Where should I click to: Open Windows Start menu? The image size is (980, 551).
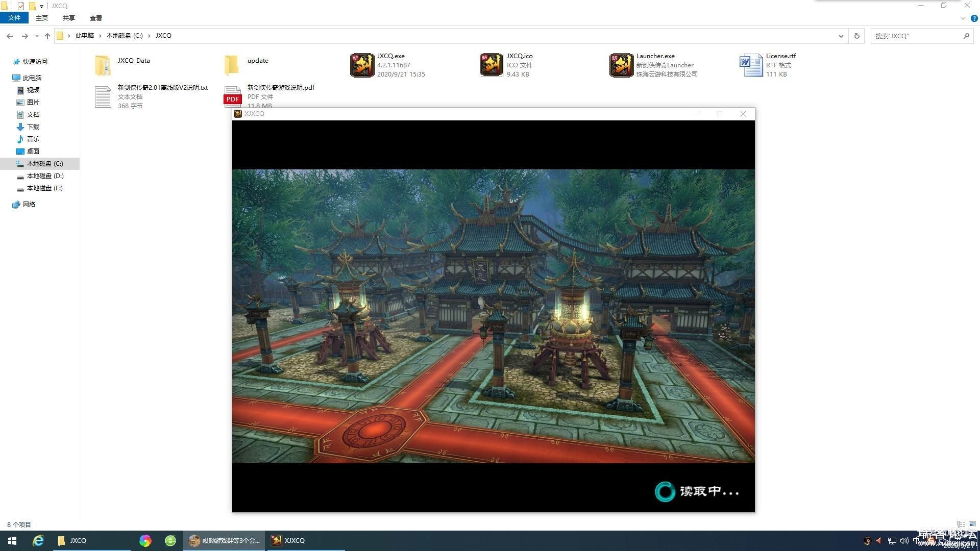(x=12, y=540)
